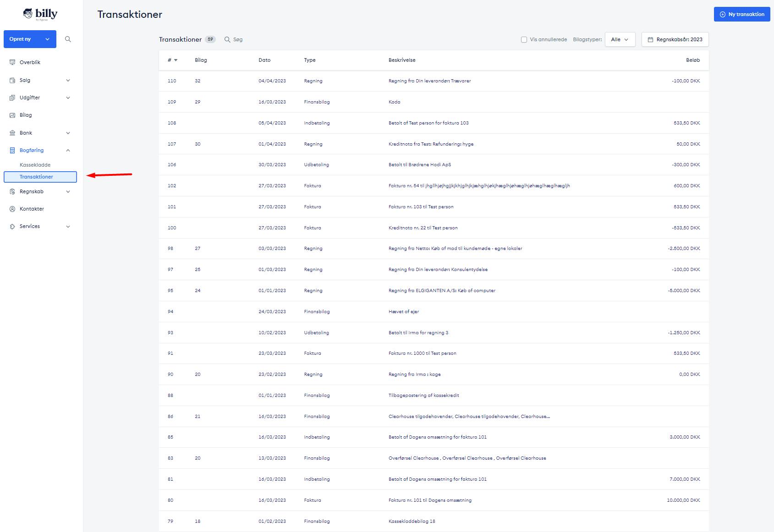Open sidebar search magnifier icon
Viewport: 774px width, 532px height.
68,39
